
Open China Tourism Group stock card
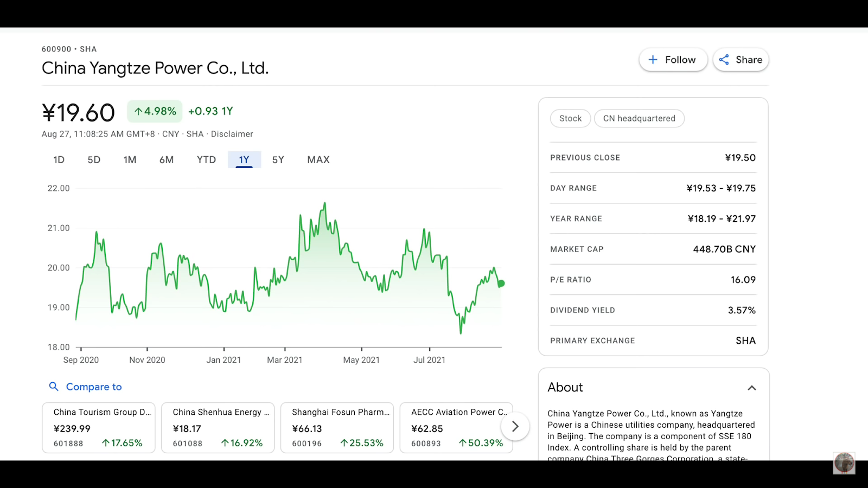[x=99, y=427]
